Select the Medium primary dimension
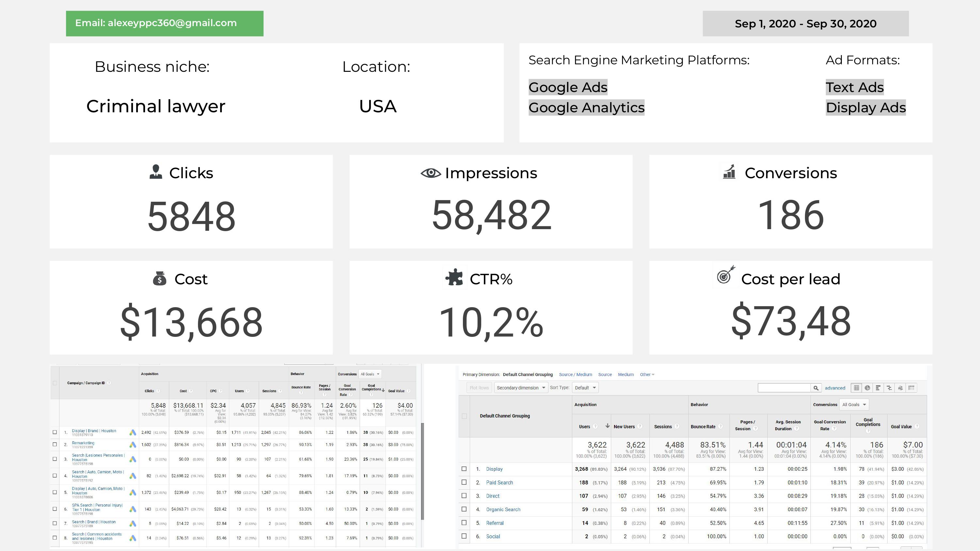 pyautogui.click(x=626, y=374)
